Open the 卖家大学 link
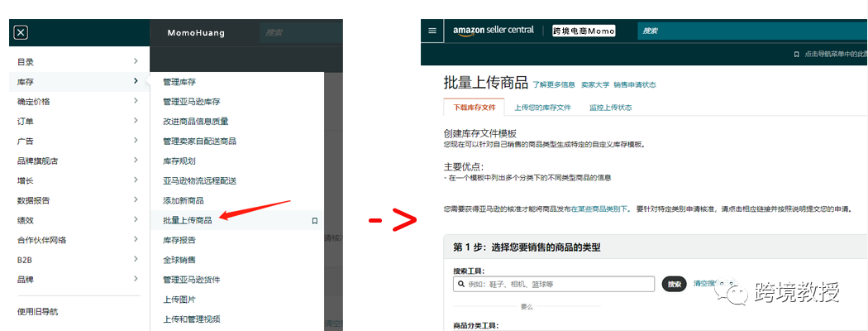The width and height of the screenshot is (868, 331). 595,85
